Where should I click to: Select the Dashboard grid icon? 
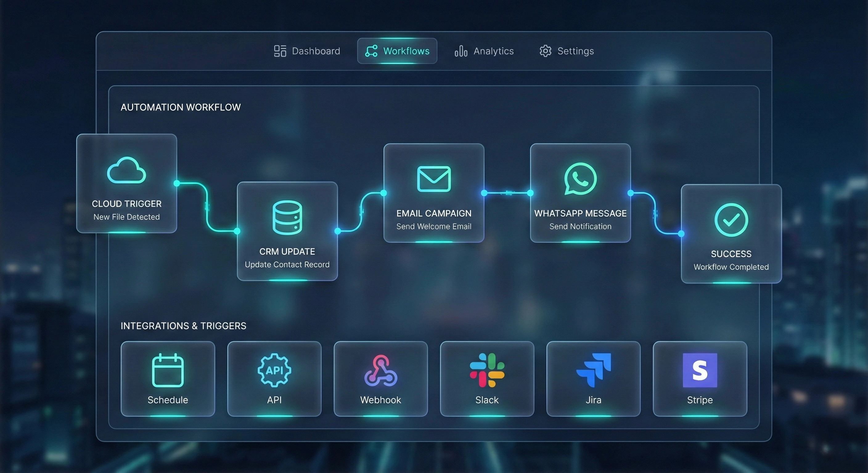(x=279, y=51)
